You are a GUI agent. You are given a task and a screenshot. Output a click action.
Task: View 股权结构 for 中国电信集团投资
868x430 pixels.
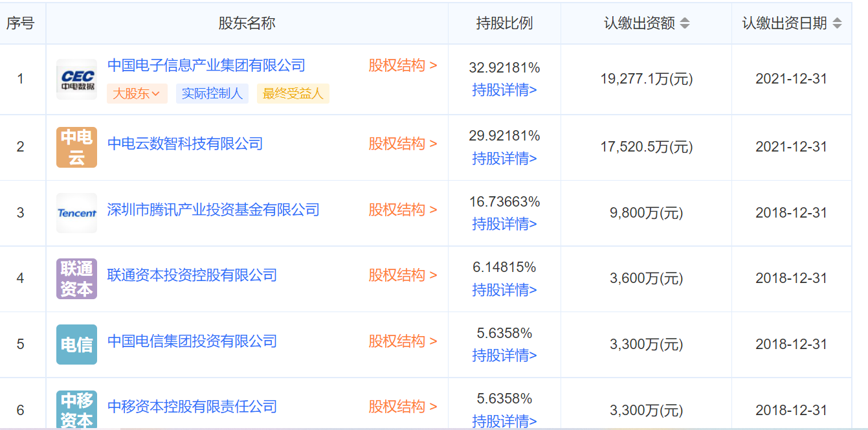point(403,341)
